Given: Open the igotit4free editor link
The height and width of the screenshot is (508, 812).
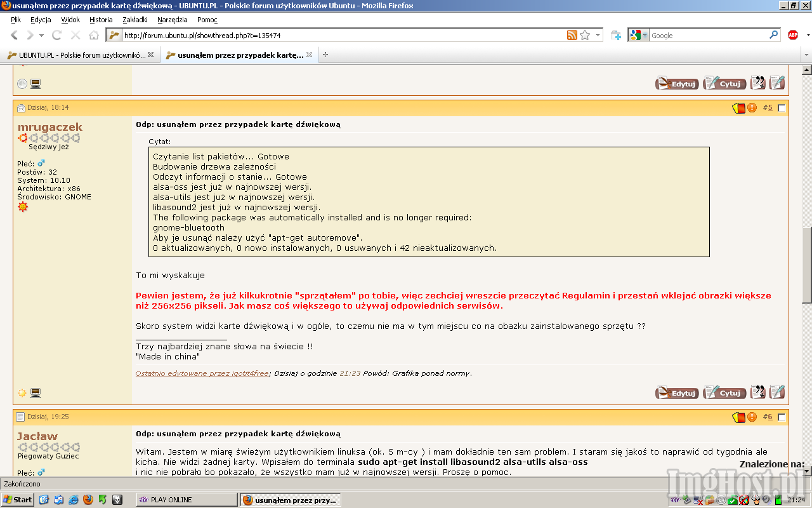Looking at the screenshot, I should coord(202,373).
